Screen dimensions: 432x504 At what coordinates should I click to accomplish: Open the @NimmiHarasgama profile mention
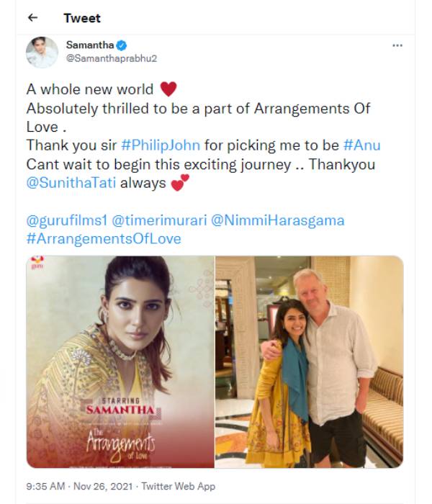[278, 220]
